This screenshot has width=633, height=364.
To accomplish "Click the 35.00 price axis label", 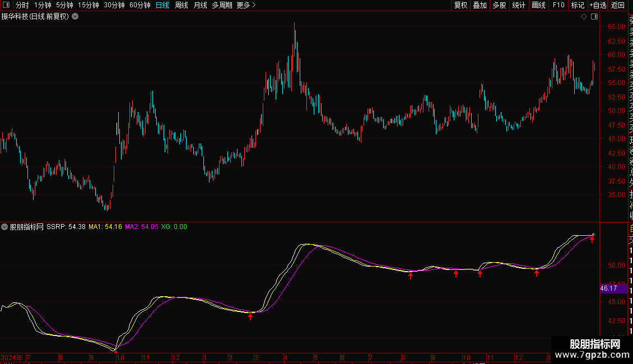I will tap(616, 194).
